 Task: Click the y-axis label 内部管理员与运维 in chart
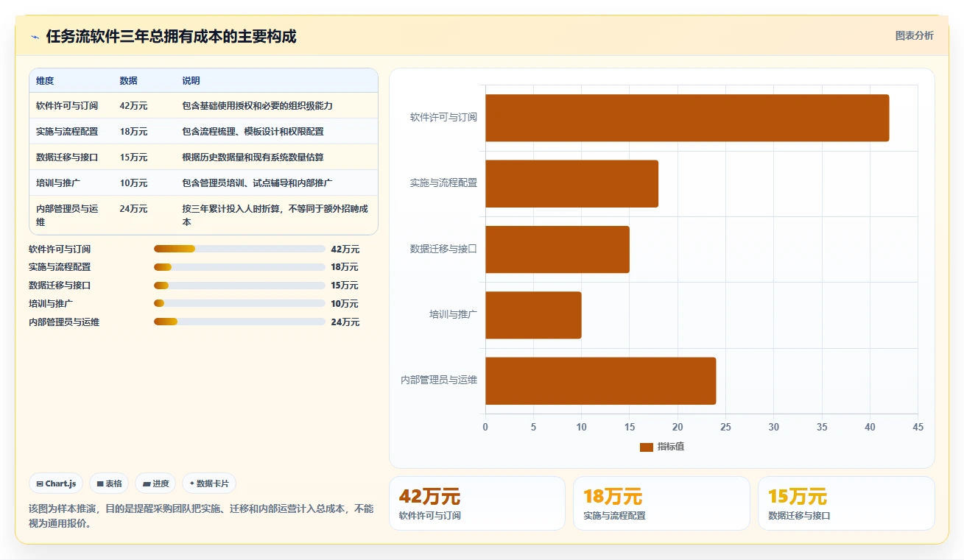(439, 380)
